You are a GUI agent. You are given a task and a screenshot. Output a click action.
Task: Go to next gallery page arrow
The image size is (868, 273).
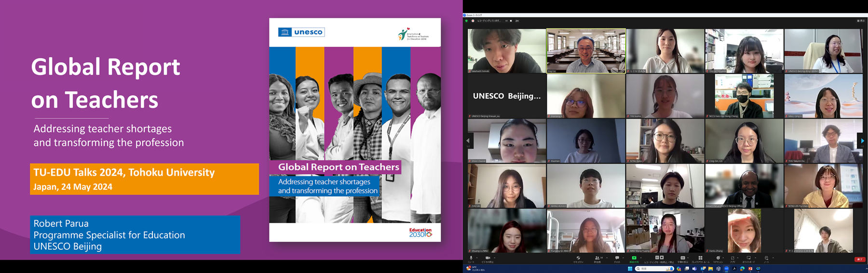click(862, 141)
